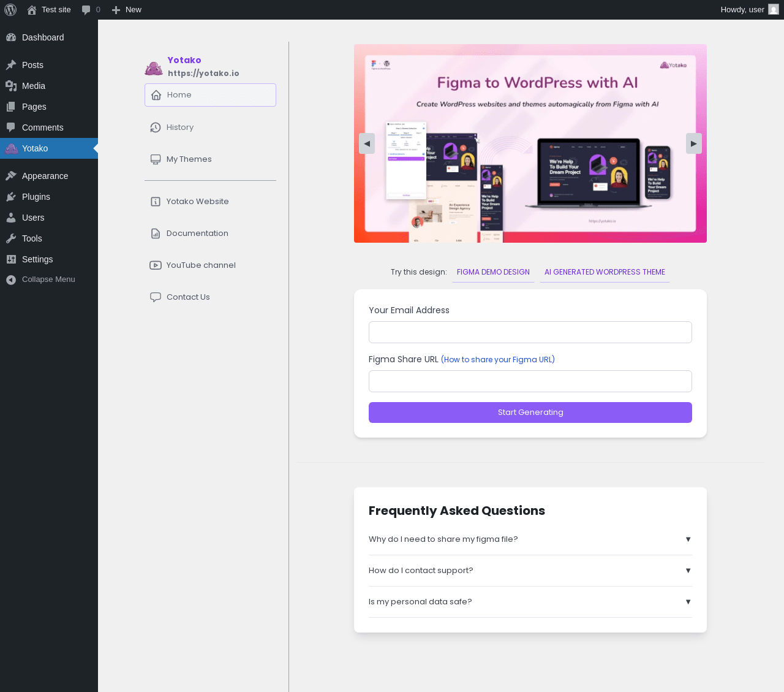The height and width of the screenshot is (692, 784).
Task: Open the Dashboard menu
Action: [x=49, y=37]
